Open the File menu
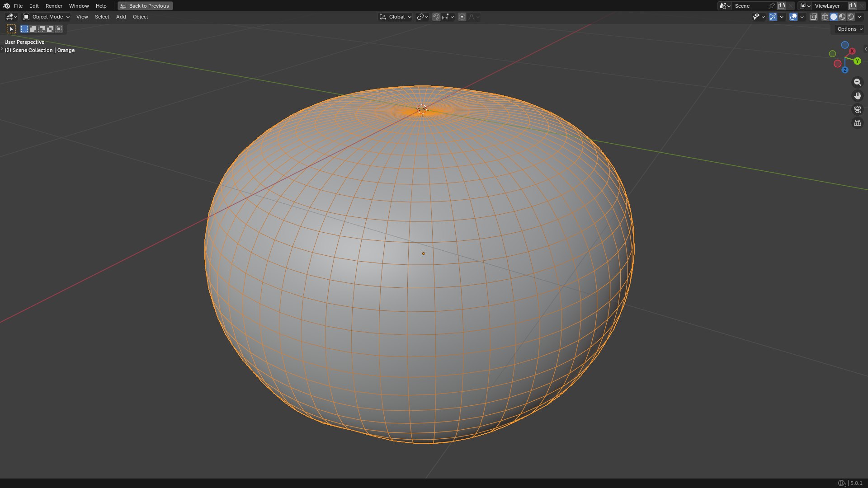This screenshot has width=868, height=488. [x=18, y=6]
